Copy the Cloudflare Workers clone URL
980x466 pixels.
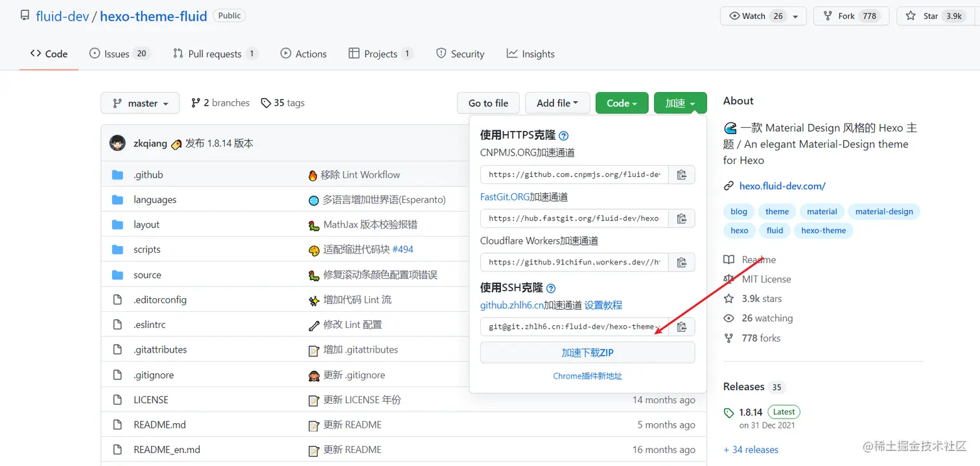[681, 262]
